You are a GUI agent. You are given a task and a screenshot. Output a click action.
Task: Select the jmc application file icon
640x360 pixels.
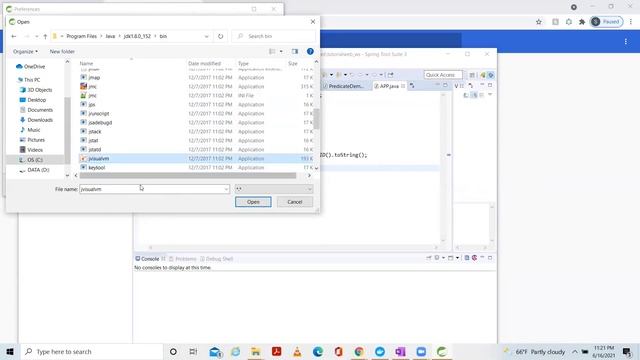pos(83,87)
